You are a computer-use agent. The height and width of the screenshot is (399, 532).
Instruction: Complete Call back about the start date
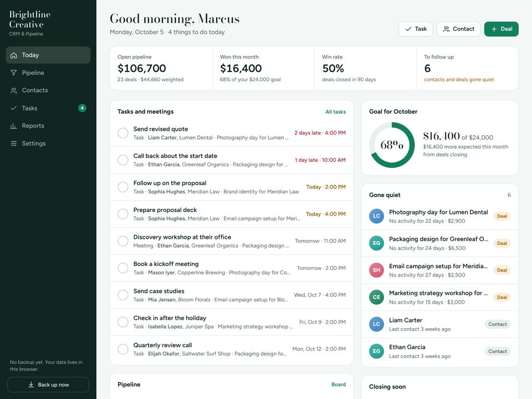pos(123,160)
